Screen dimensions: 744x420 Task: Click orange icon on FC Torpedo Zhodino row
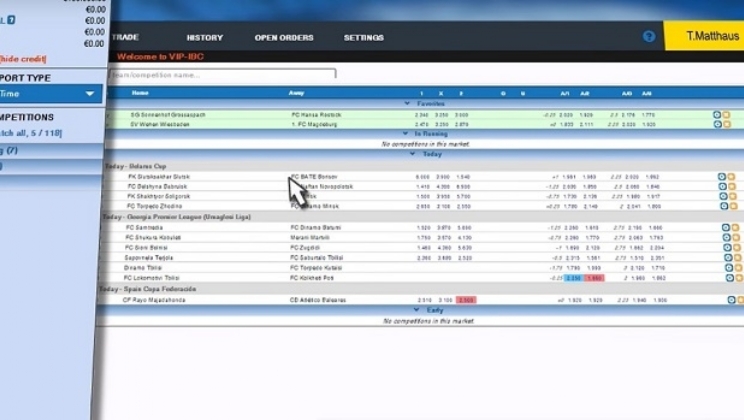coord(733,206)
